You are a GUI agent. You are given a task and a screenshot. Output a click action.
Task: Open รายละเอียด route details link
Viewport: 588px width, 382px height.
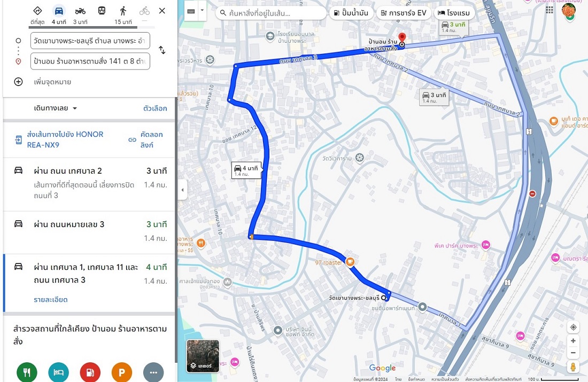click(x=51, y=300)
